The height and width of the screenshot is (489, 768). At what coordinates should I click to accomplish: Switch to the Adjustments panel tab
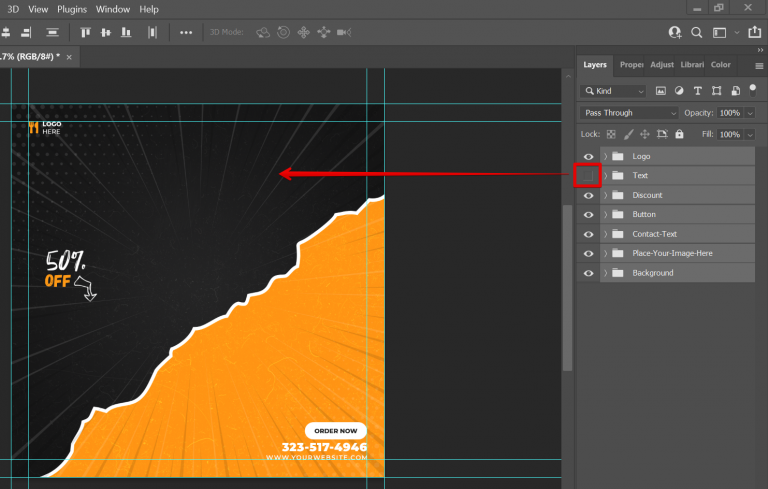tap(661, 65)
